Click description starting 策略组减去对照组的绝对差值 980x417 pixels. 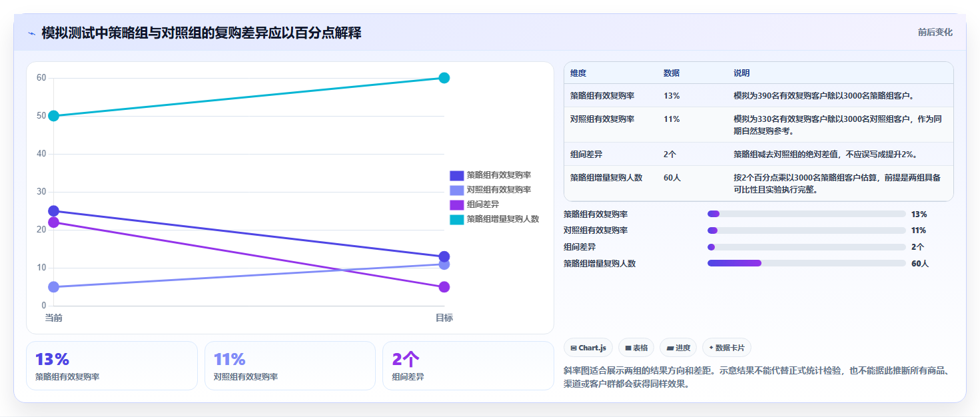825,154
